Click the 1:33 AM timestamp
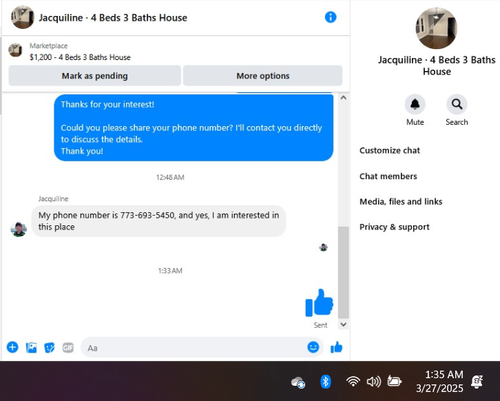 [x=170, y=271]
